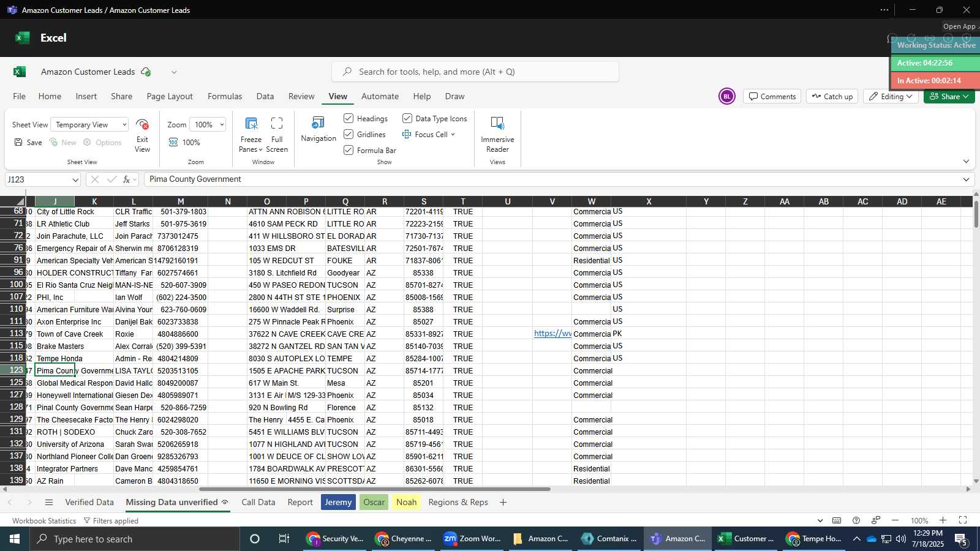Uncheck the Headings checkbox

click(x=349, y=118)
